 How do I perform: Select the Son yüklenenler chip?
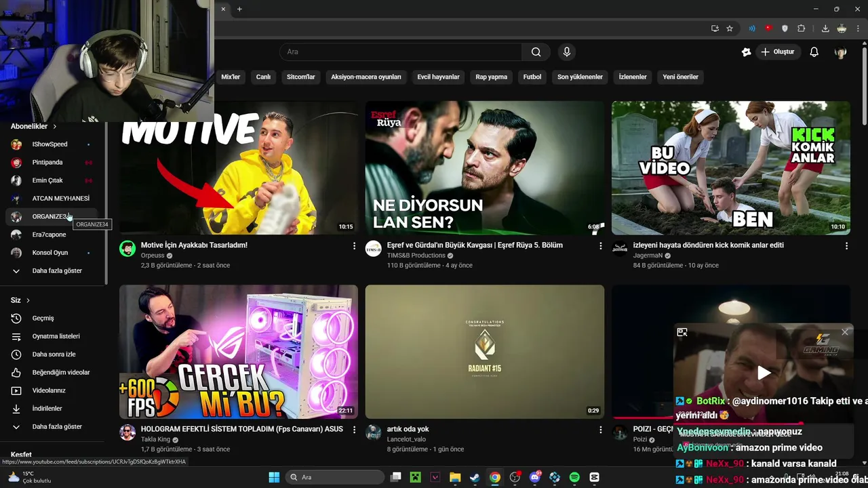tap(580, 77)
